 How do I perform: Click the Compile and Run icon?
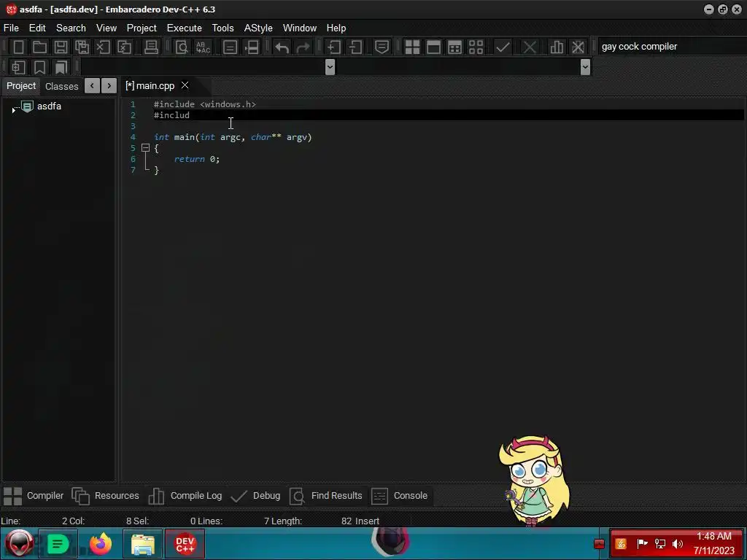tap(455, 47)
